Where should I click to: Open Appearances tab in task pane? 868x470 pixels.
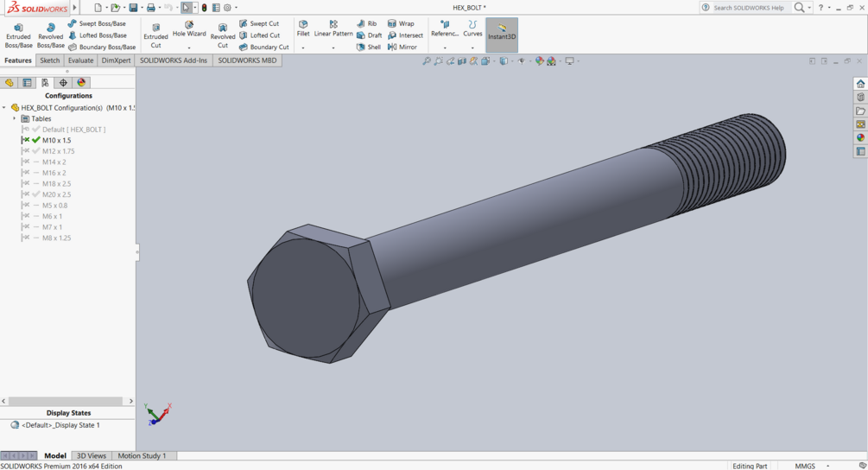(860, 138)
